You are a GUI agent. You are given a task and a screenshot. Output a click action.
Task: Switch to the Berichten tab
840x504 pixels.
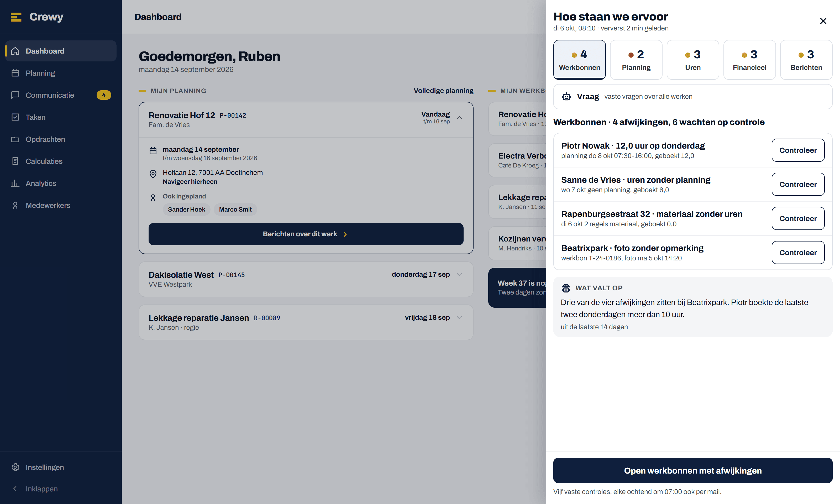(806, 60)
